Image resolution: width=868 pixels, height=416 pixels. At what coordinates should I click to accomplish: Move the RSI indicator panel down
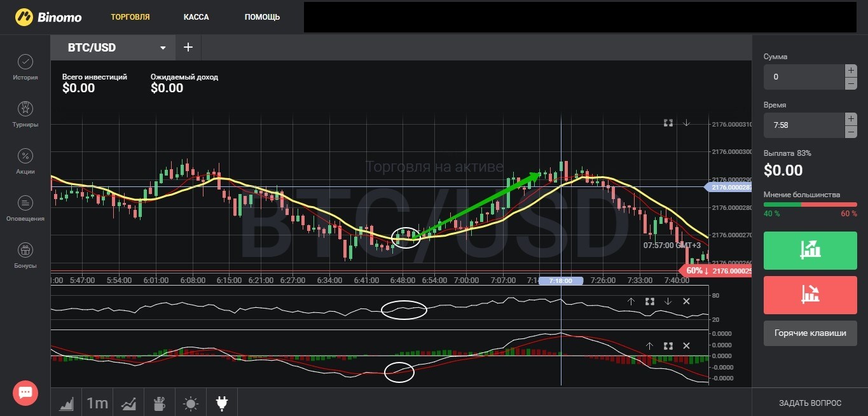[668, 302]
